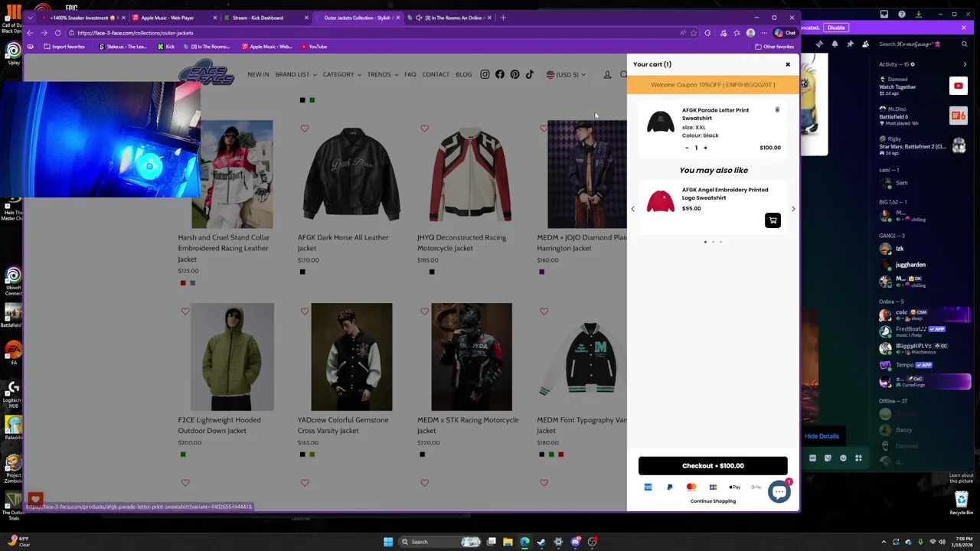Select purple swatch for MEDM x JOJO jacket
980x551 pixels.
click(x=541, y=272)
